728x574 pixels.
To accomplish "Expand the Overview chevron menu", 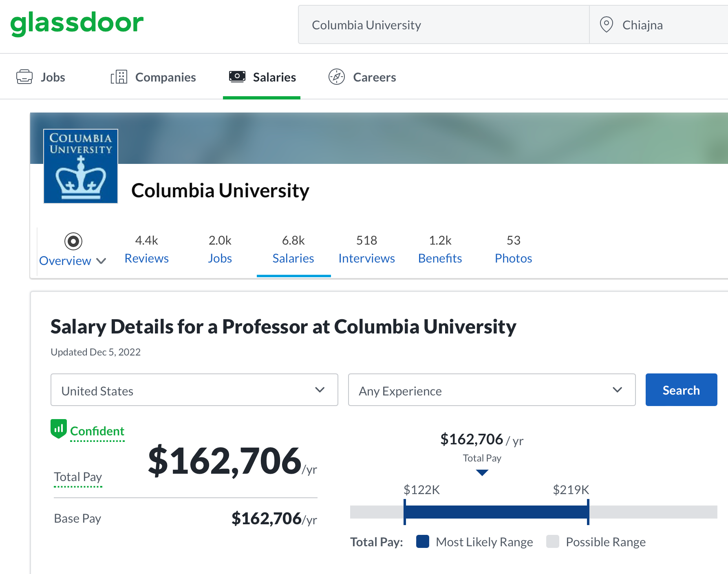I will 101,261.
